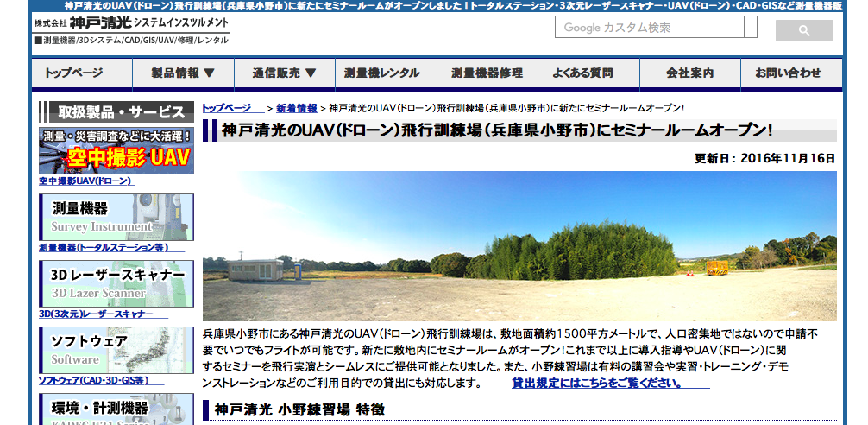Image resolution: width=868 pixels, height=425 pixels.
Task: Open よくある質問 page
Action: (588, 73)
